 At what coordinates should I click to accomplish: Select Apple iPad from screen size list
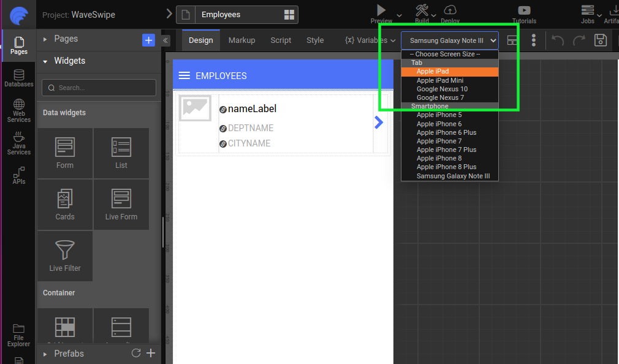[x=433, y=71]
